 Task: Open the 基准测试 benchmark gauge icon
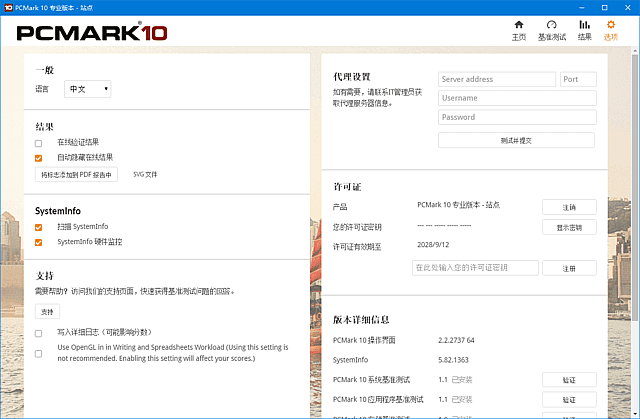pos(552,25)
